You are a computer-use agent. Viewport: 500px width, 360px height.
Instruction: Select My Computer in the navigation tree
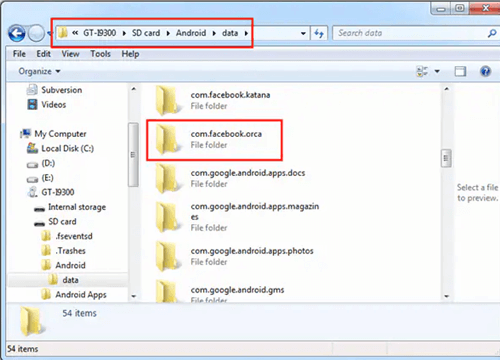click(x=60, y=134)
